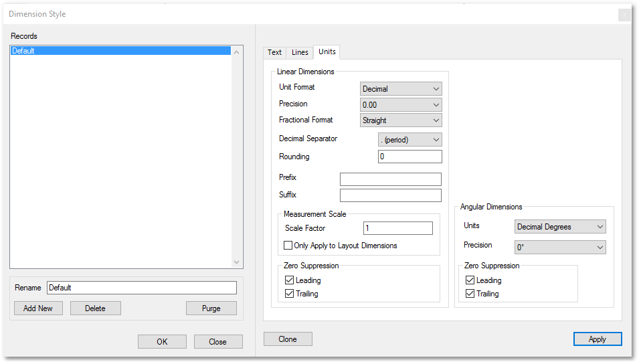Click the Add New button

[38, 308]
